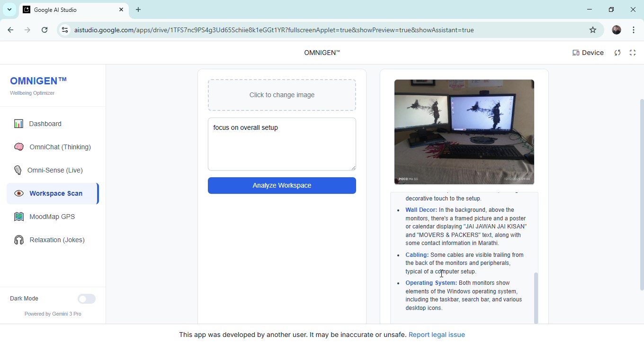Click the OMNIGEN title in the app header
Viewport: 644px width, 345px height.
pos(322,53)
